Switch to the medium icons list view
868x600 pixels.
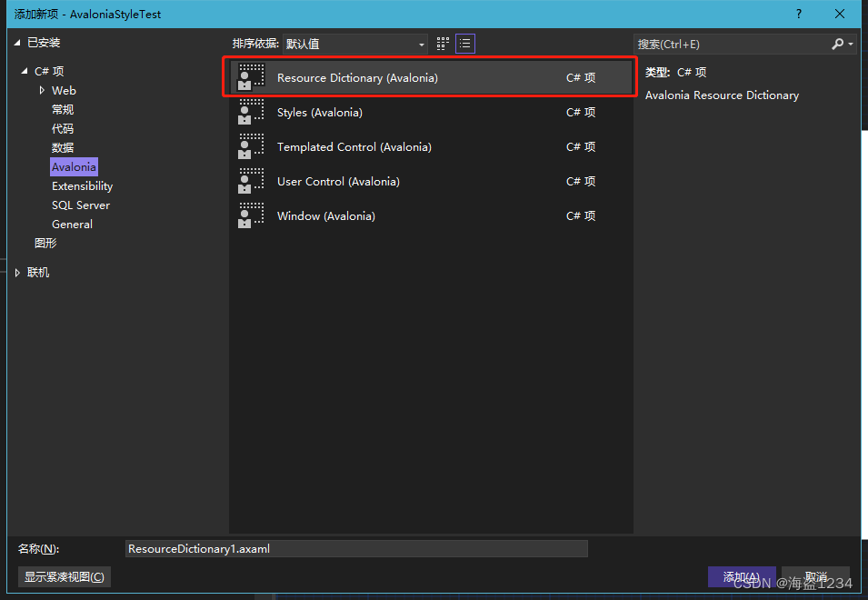click(465, 44)
